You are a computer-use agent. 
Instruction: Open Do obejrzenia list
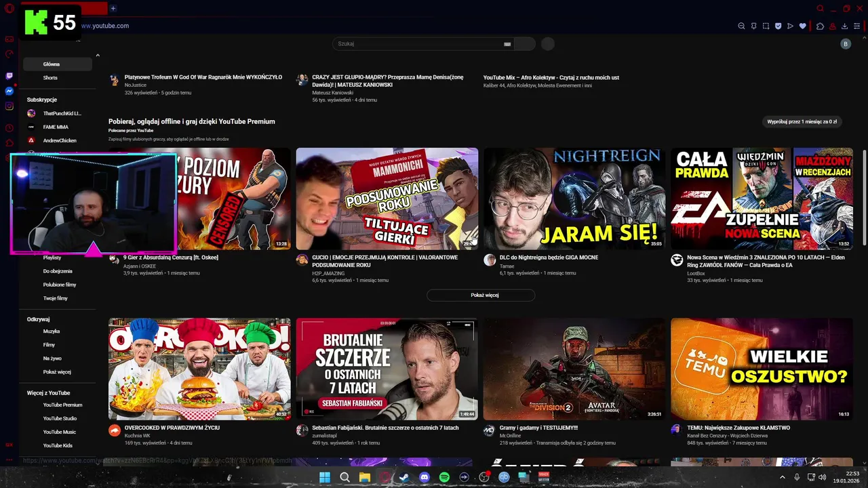pyautogui.click(x=58, y=271)
